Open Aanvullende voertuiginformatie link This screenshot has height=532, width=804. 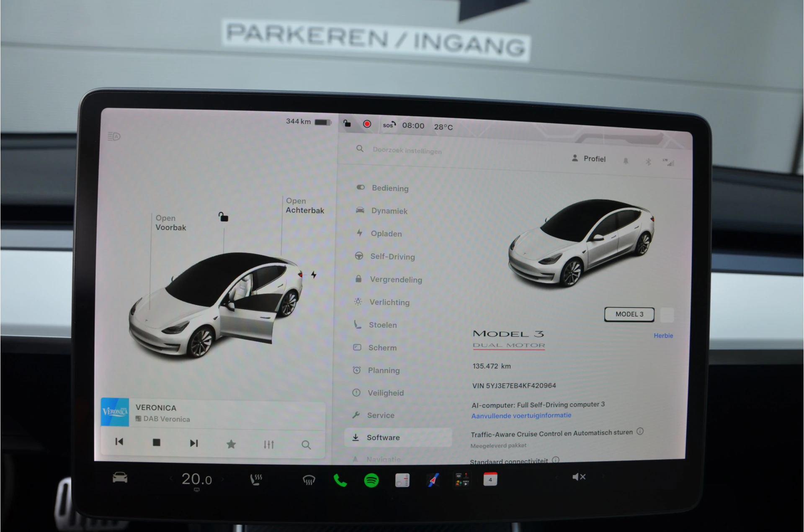(521, 415)
